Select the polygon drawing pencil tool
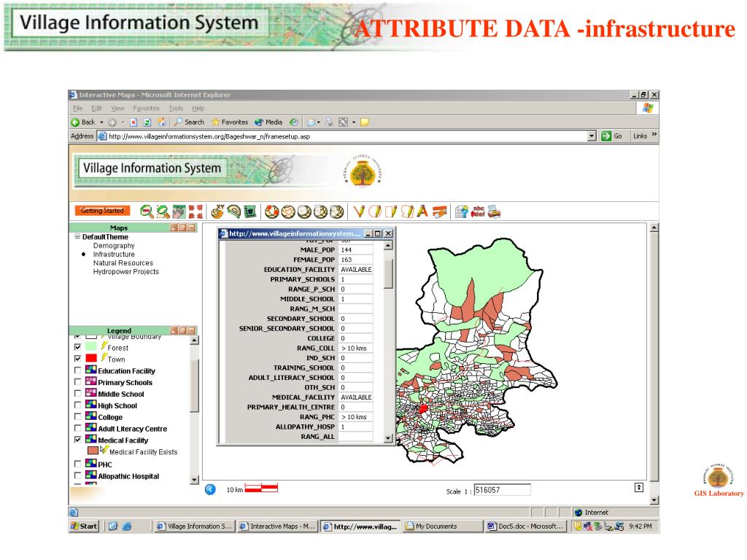 (407, 211)
